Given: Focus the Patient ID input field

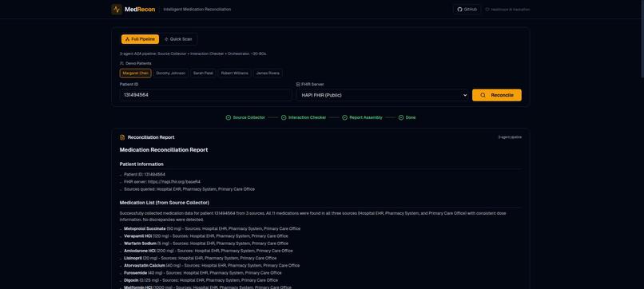Looking at the screenshot, I should coord(206,95).
